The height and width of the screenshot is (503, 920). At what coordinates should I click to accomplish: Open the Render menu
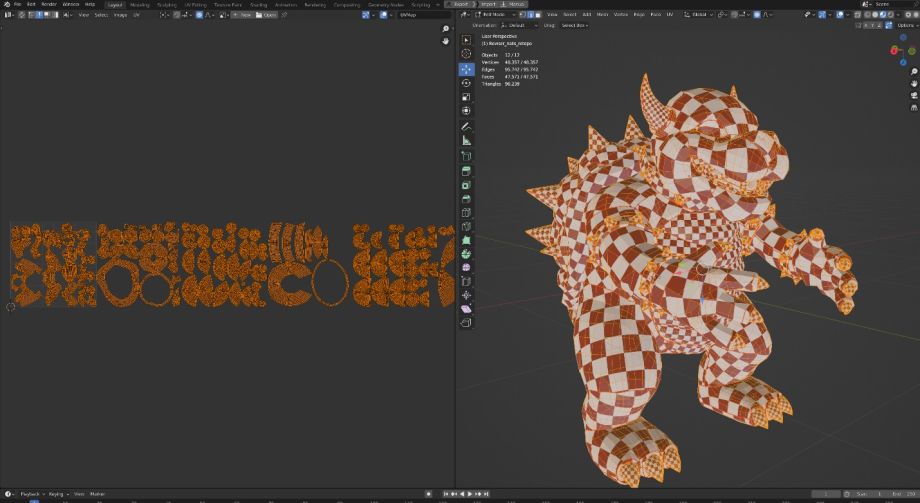[x=49, y=4]
